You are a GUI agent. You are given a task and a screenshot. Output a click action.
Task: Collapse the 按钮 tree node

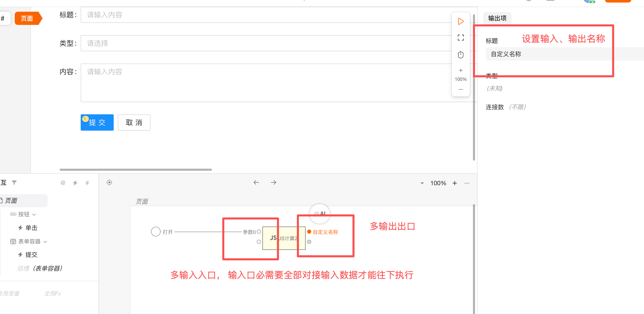click(34, 214)
